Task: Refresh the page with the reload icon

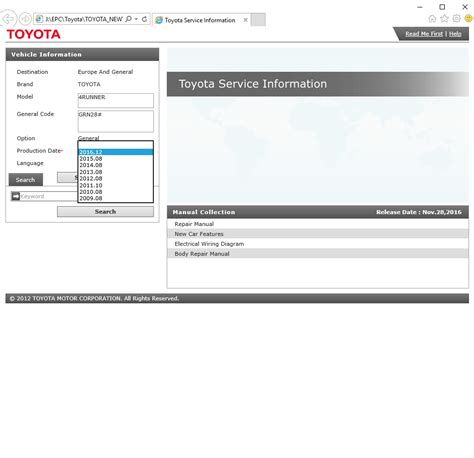Action: pyautogui.click(x=144, y=19)
